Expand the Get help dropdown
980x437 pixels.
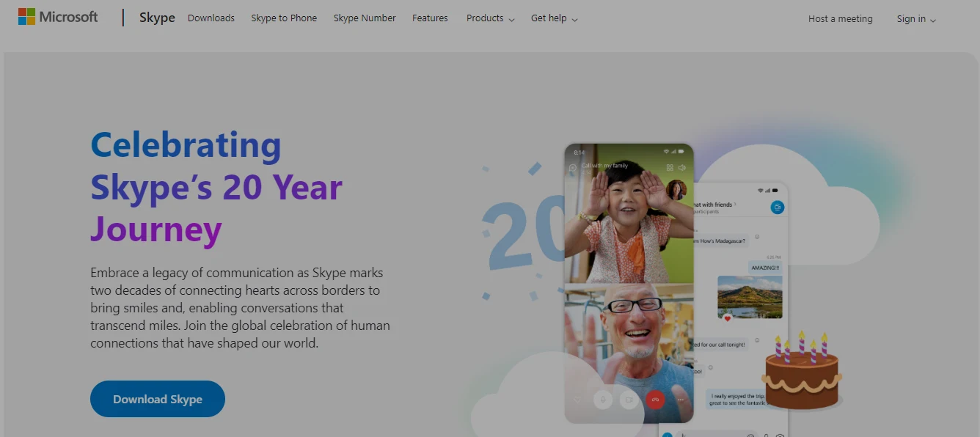(x=554, y=18)
